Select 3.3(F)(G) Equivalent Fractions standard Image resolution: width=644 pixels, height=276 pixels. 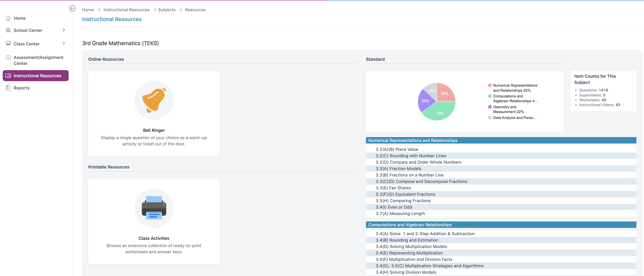[501, 194]
